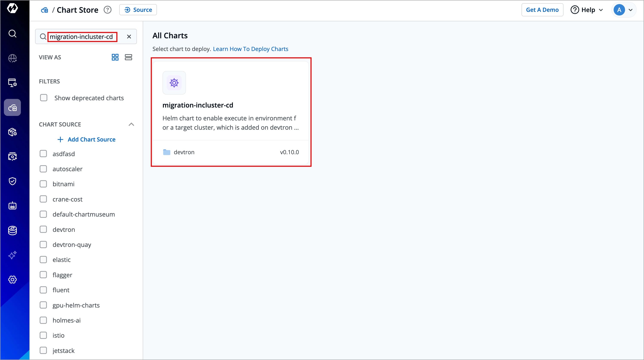Click the Chart Store help question mark icon

[107, 10]
